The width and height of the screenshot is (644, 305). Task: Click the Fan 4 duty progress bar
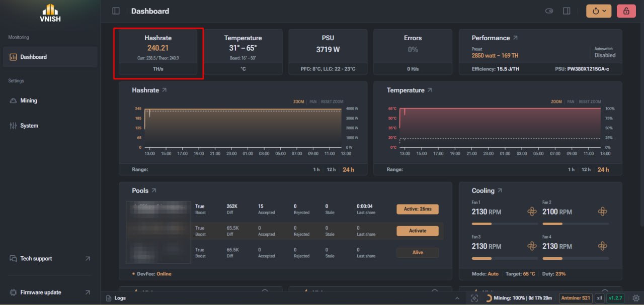pyautogui.click(x=576, y=258)
